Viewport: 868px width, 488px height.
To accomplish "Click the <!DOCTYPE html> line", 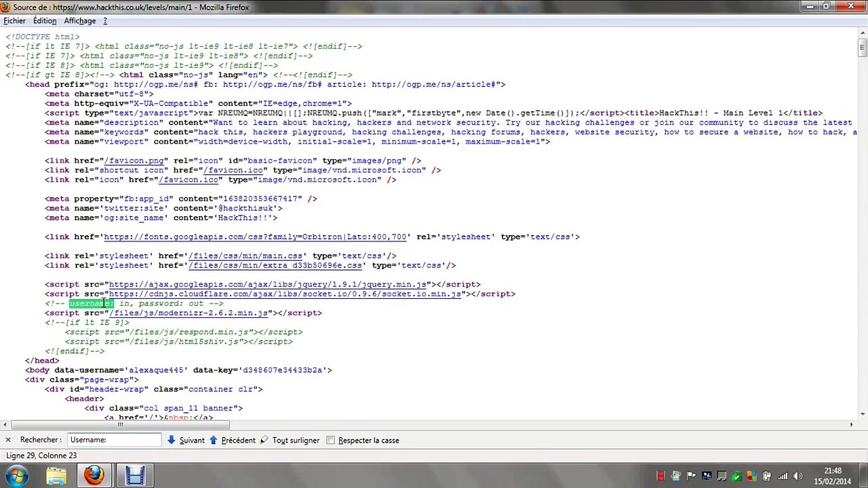I will (x=42, y=37).
